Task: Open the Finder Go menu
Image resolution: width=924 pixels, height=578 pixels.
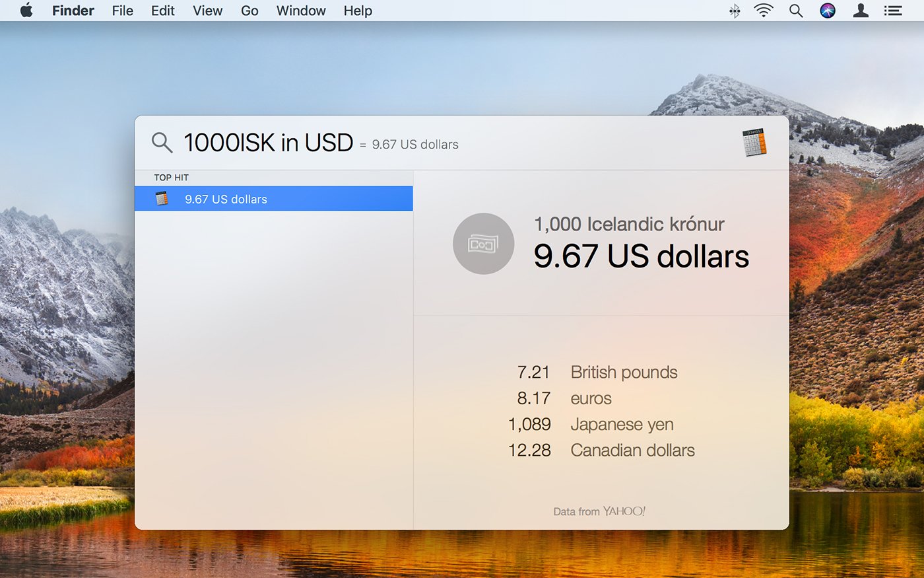Action: (249, 11)
